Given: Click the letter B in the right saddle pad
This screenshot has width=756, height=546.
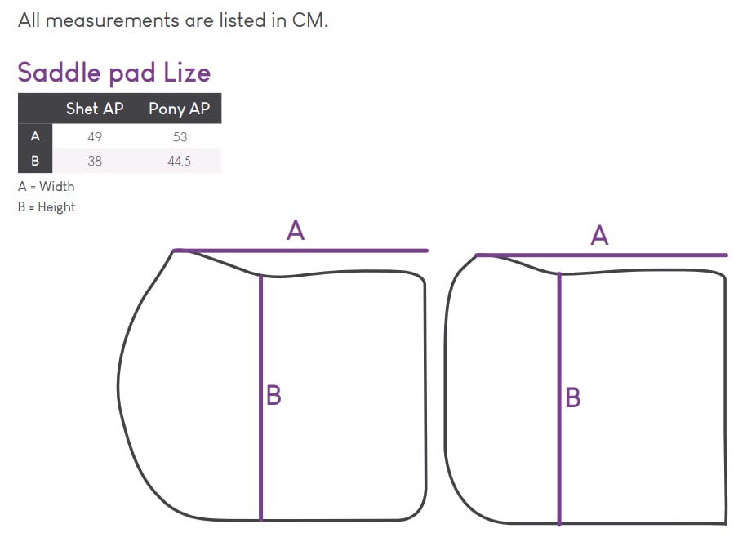Looking at the screenshot, I should click(x=573, y=398).
